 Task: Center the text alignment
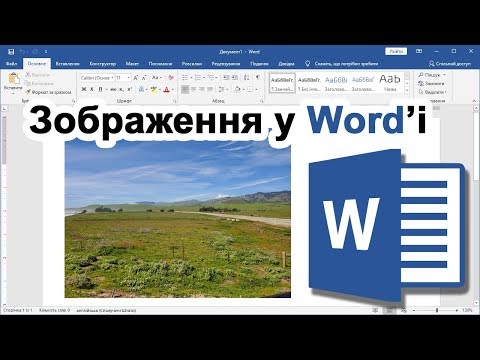click(x=194, y=89)
